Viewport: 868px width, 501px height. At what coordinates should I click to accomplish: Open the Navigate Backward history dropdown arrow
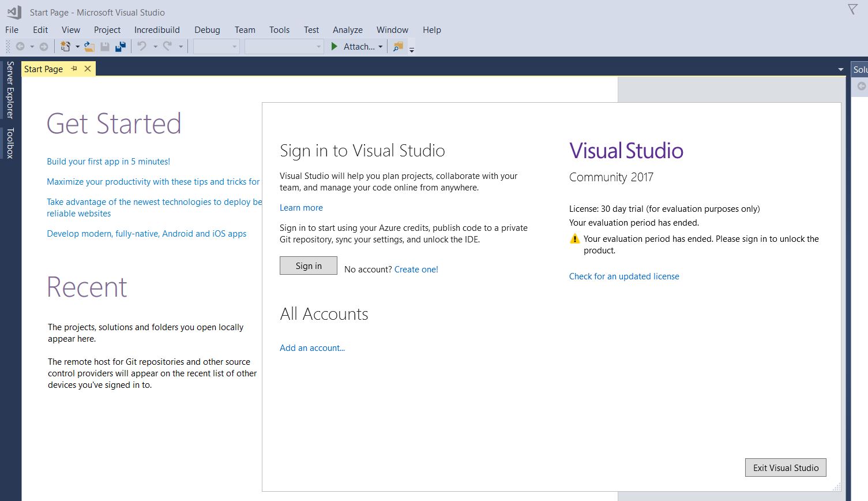coord(32,47)
